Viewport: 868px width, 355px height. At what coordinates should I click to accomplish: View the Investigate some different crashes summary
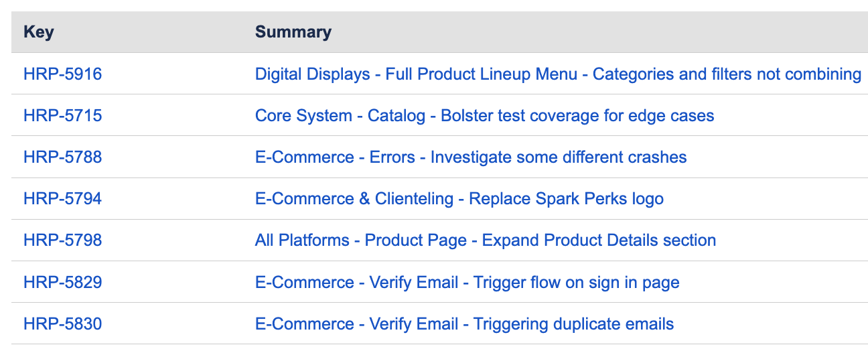coord(470,157)
